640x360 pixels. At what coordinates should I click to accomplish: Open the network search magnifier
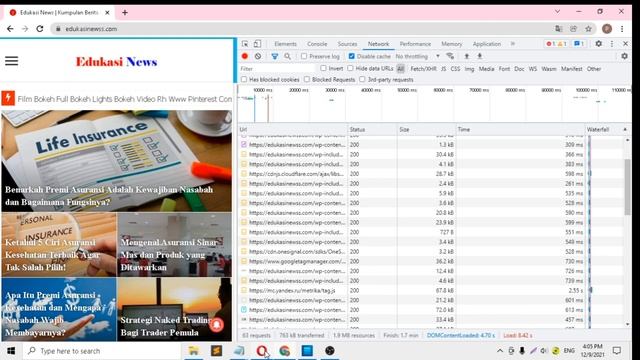click(287, 56)
